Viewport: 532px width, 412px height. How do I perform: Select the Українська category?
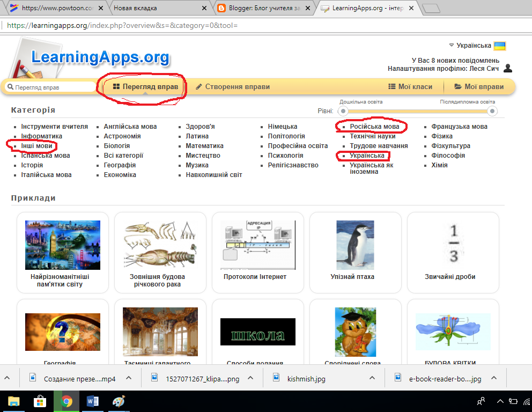[367, 156]
